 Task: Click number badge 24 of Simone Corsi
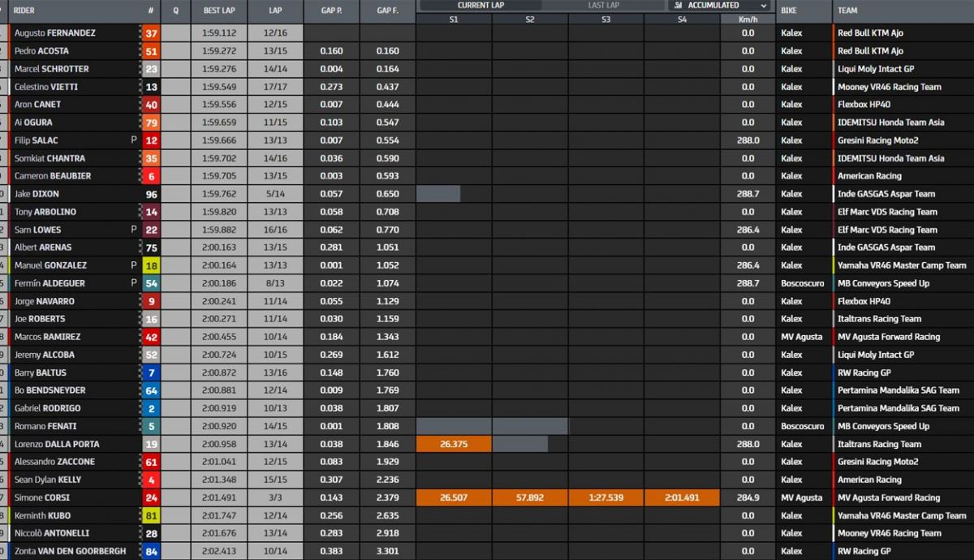pos(151,498)
